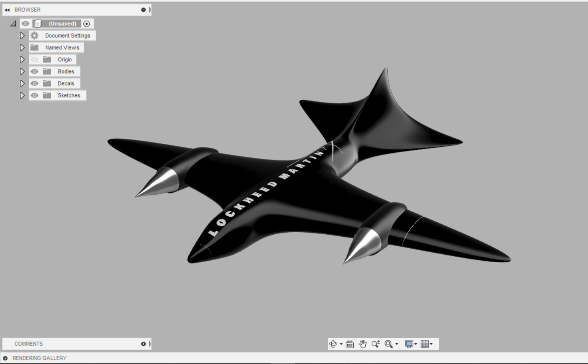Click the Origin folder icon
The width and height of the screenshot is (588, 364).
pyautogui.click(x=47, y=59)
